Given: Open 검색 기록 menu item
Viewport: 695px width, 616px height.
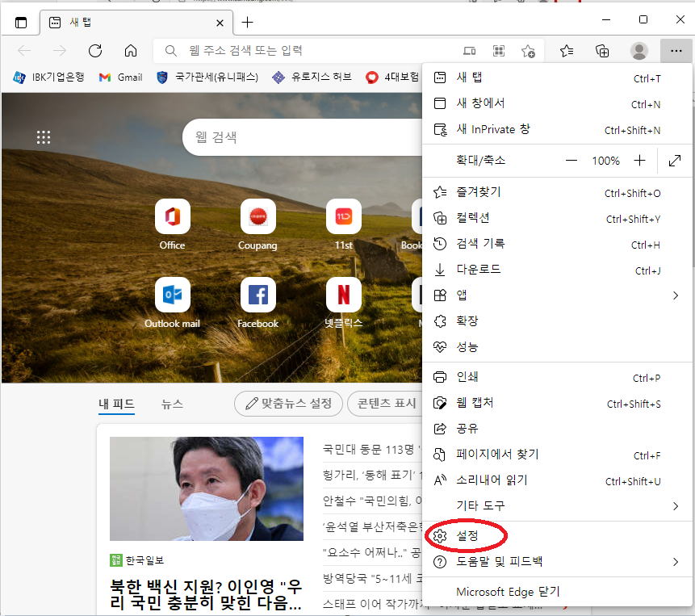Looking at the screenshot, I should (x=557, y=244).
